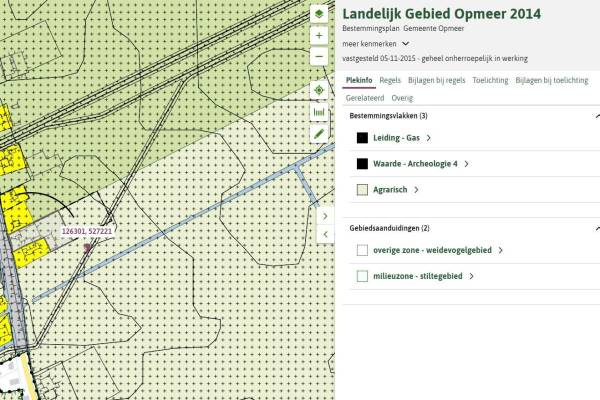The image size is (600, 400).
Task: Activate the locate-me crosshair tool
Action: point(319,90)
